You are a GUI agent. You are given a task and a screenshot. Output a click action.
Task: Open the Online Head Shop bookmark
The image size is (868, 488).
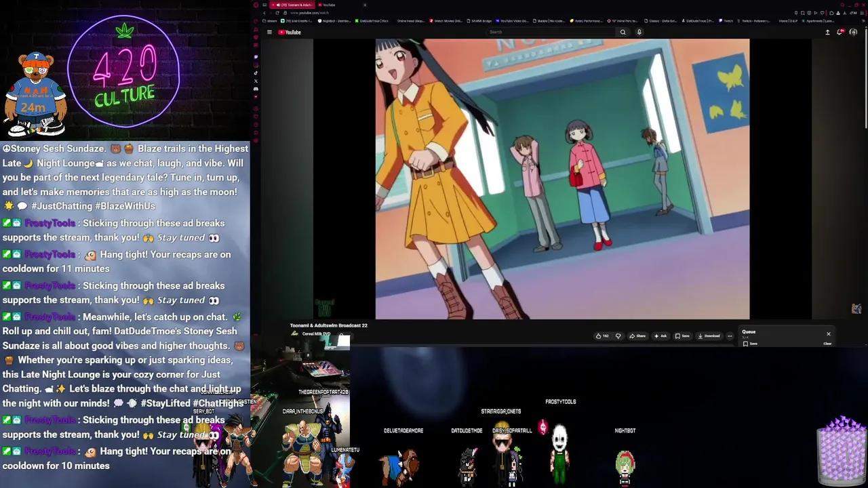coord(411,21)
